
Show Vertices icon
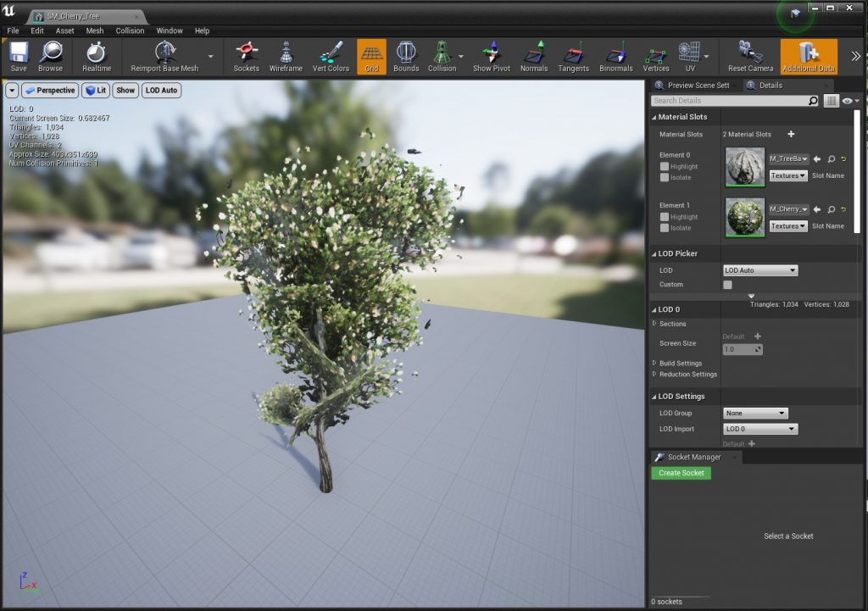pyautogui.click(x=656, y=57)
